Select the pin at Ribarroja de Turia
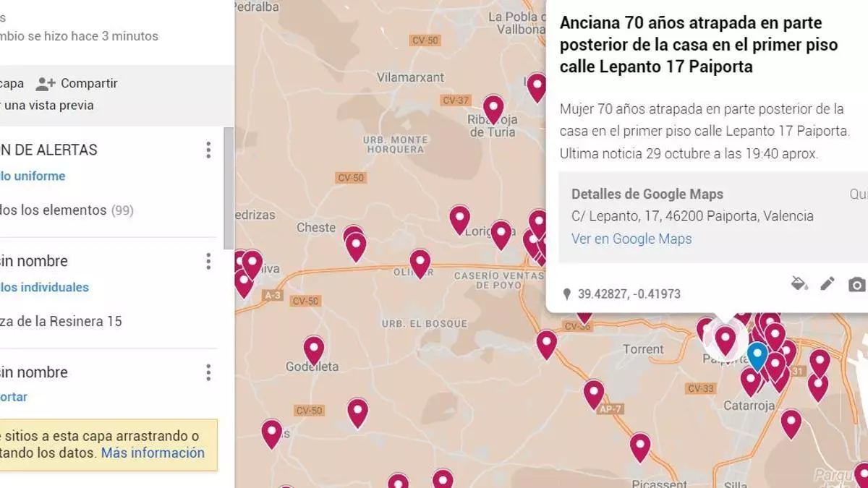 coord(493,108)
